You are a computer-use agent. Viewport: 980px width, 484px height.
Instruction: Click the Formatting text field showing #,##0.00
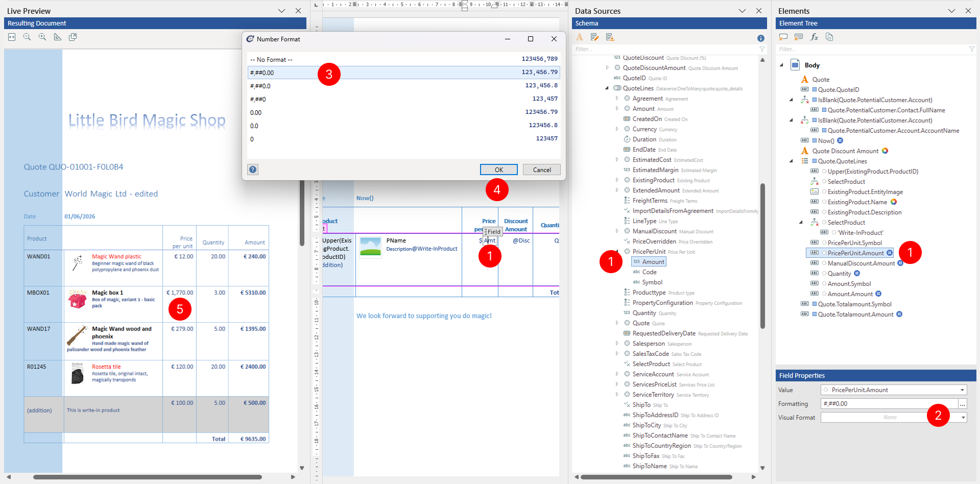[x=889, y=404]
